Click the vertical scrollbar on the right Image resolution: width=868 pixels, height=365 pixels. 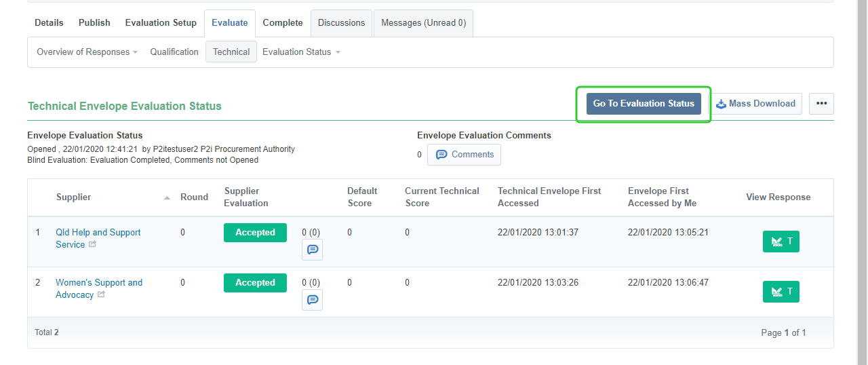point(862,182)
